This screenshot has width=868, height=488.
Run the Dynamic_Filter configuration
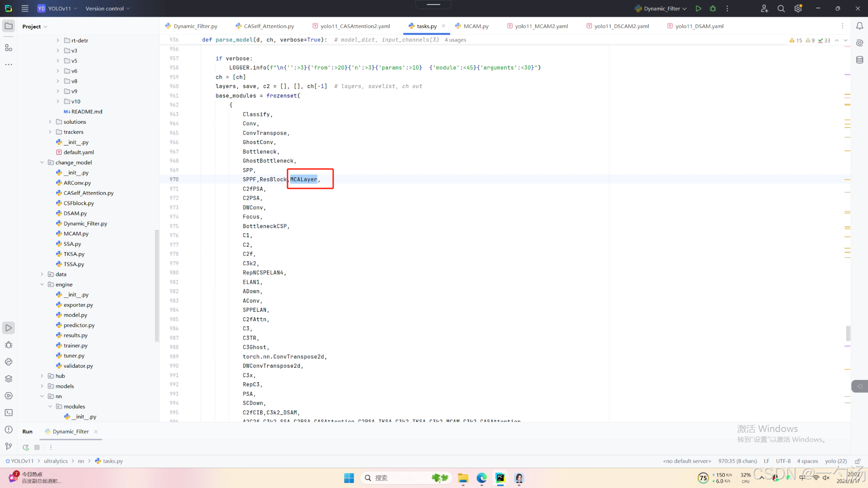click(698, 9)
